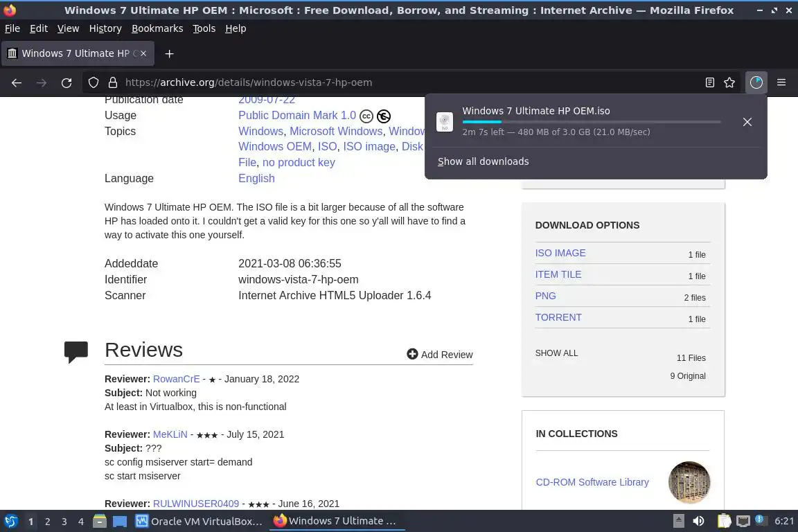
Task: Expand TORRENT download option
Action: (558, 317)
